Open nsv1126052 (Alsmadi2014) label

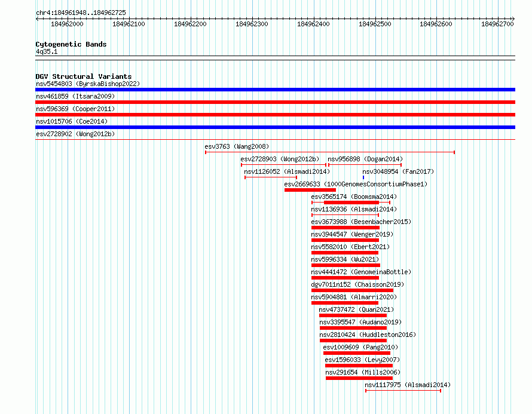click(287, 171)
